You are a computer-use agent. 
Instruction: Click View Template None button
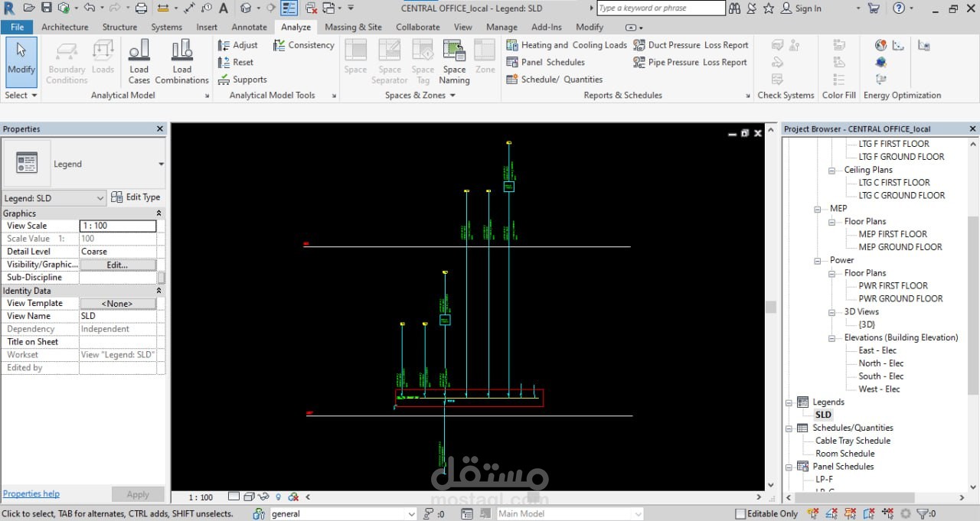tap(118, 304)
